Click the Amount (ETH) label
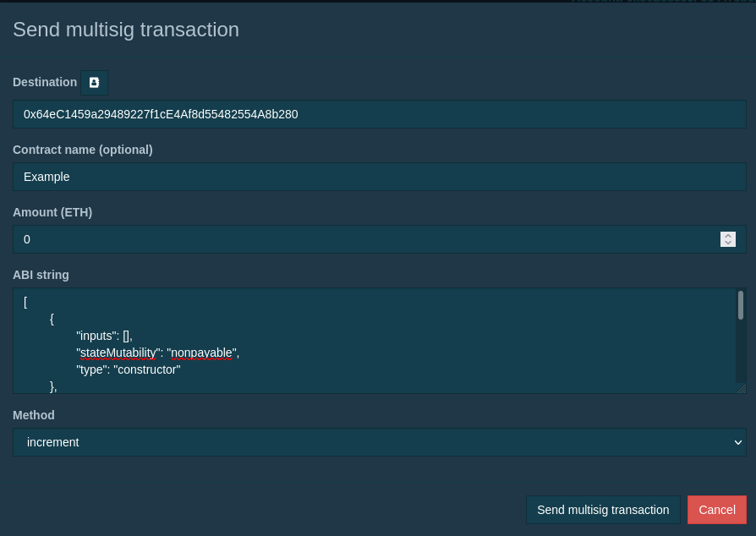This screenshot has width=756, height=536. click(52, 212)
